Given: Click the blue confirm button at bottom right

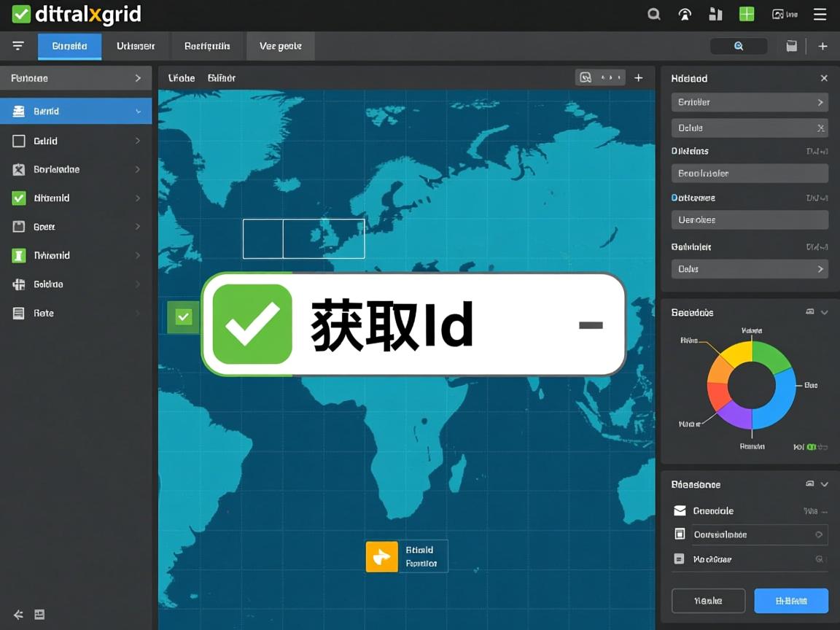Looking at the screenshot, I should coord(790,600).
